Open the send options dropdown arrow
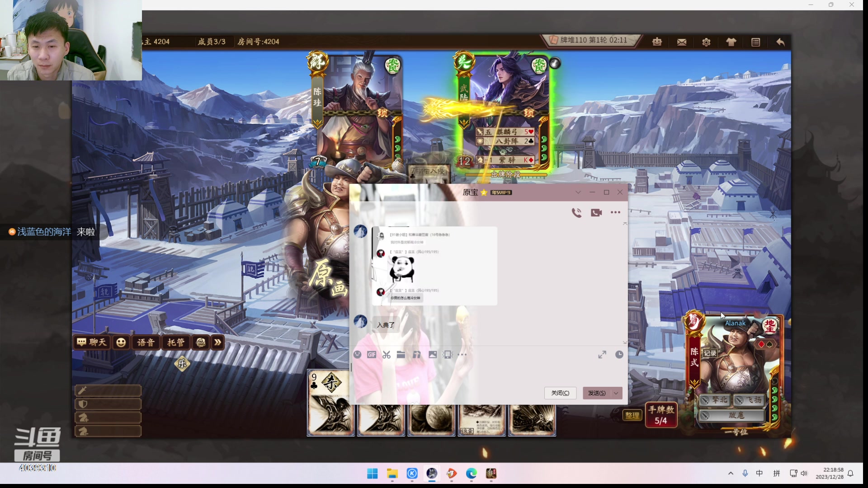The height and width of the screenshot is (488, 868). 616,393
